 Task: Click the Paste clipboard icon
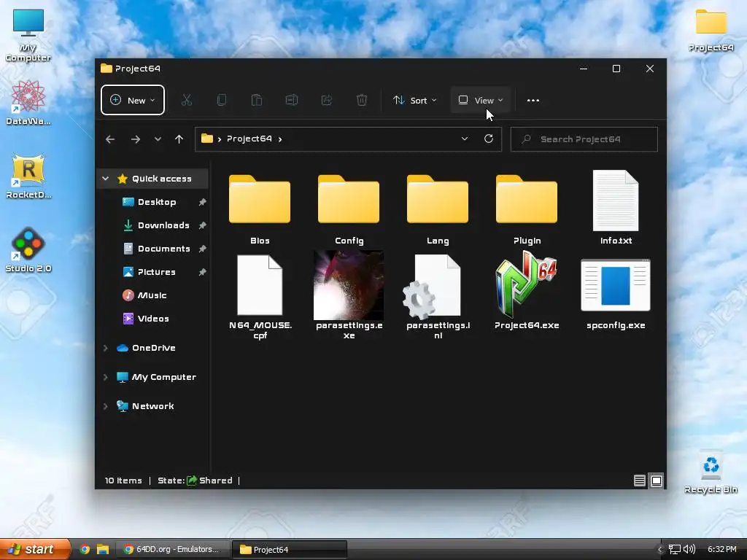click(x=256, y=100)
